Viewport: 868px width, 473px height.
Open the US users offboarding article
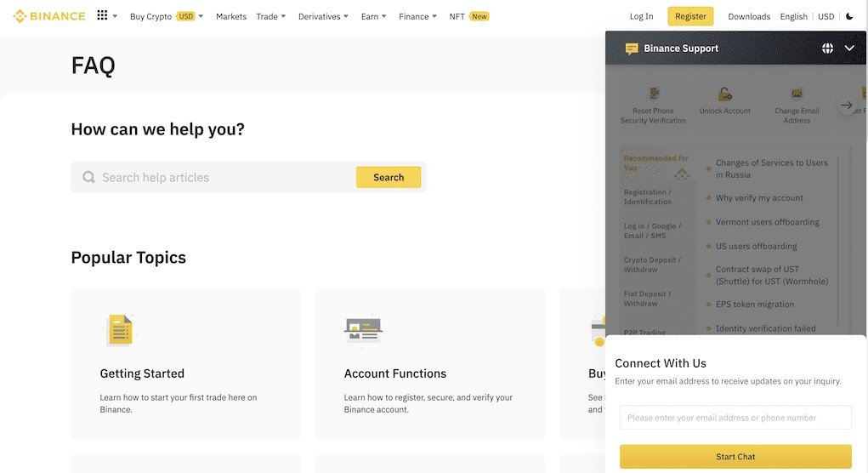pyautogui.click(x=756, y=246)
